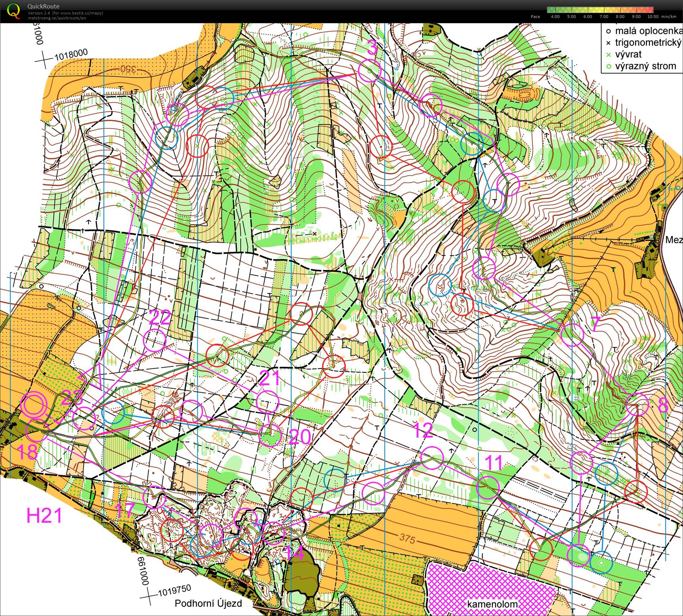The image size is (683, 616).
Task: Click the malá oplocenka legend entry
Action: [x=644, y=31]
